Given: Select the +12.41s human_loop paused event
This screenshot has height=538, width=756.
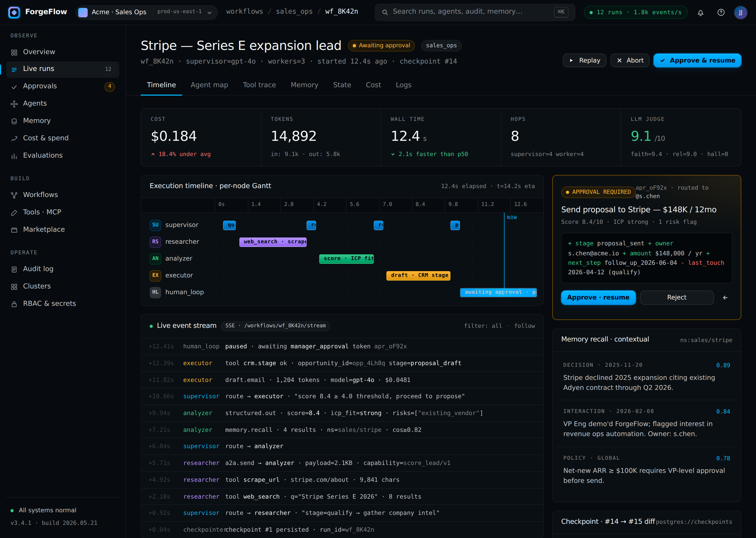Looking at the screenshot, I should 342,346.
